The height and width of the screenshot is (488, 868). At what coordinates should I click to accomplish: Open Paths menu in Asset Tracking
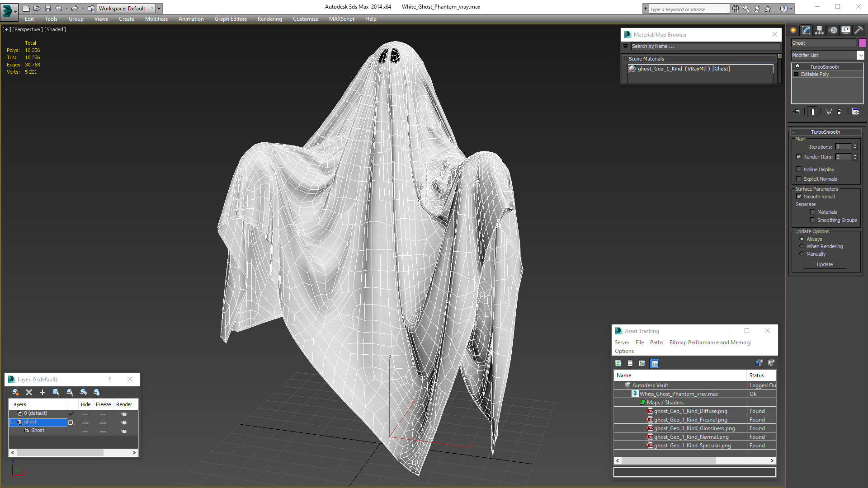pyautogui.click(x=656, y=343)
